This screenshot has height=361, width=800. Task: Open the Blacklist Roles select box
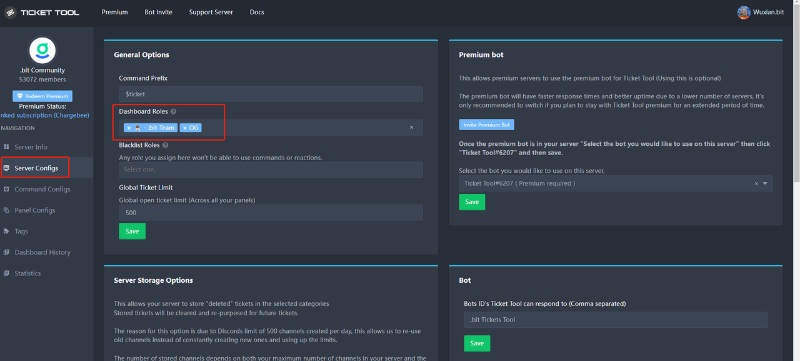point(270,170)
